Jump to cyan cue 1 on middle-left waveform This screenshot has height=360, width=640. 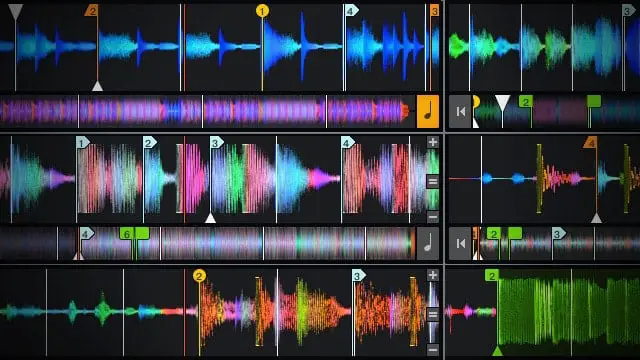83,143
